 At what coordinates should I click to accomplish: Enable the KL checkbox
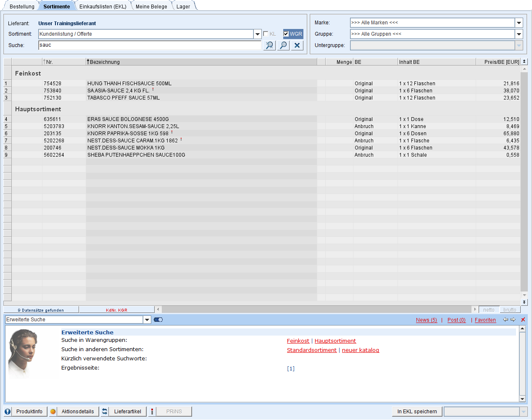tap(266, 34)
